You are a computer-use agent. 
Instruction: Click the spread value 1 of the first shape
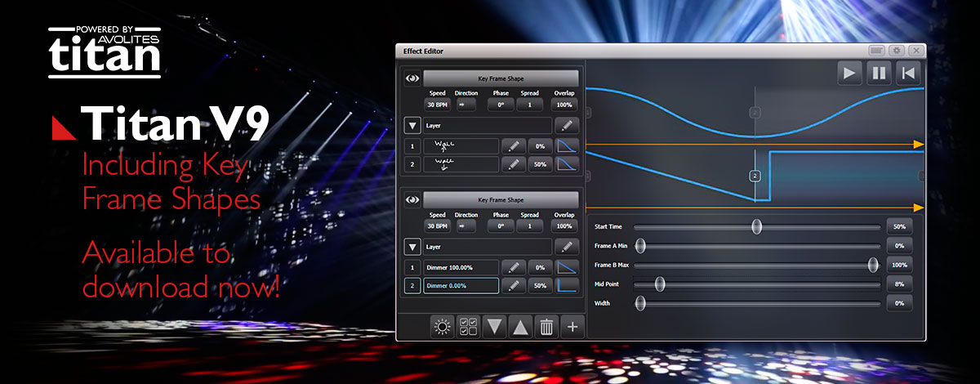coord(530,105)
